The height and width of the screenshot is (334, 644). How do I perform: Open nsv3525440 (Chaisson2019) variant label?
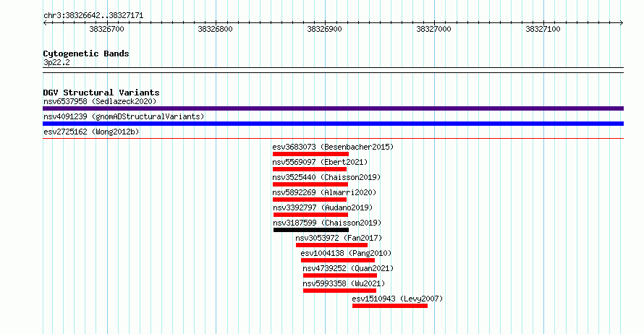click(326, 177)
